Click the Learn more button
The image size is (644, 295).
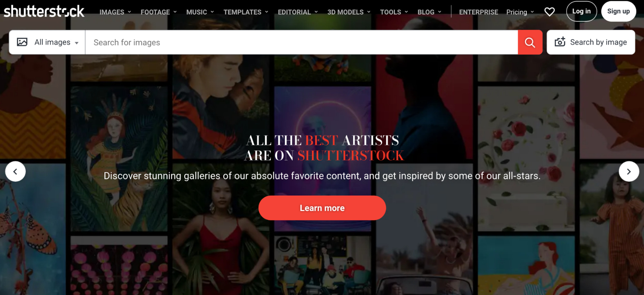point(322,208)
